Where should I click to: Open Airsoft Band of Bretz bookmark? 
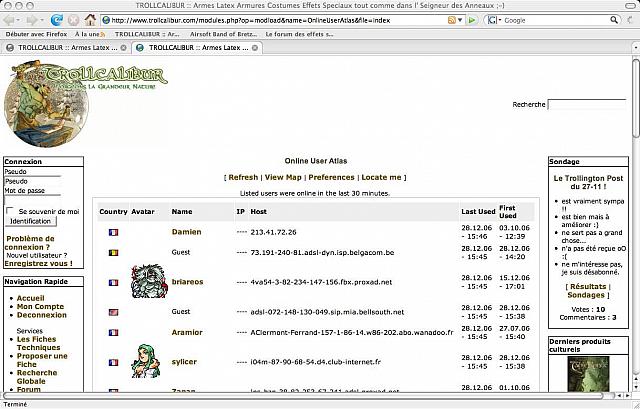pyautogui.click(x=223, y=34)
